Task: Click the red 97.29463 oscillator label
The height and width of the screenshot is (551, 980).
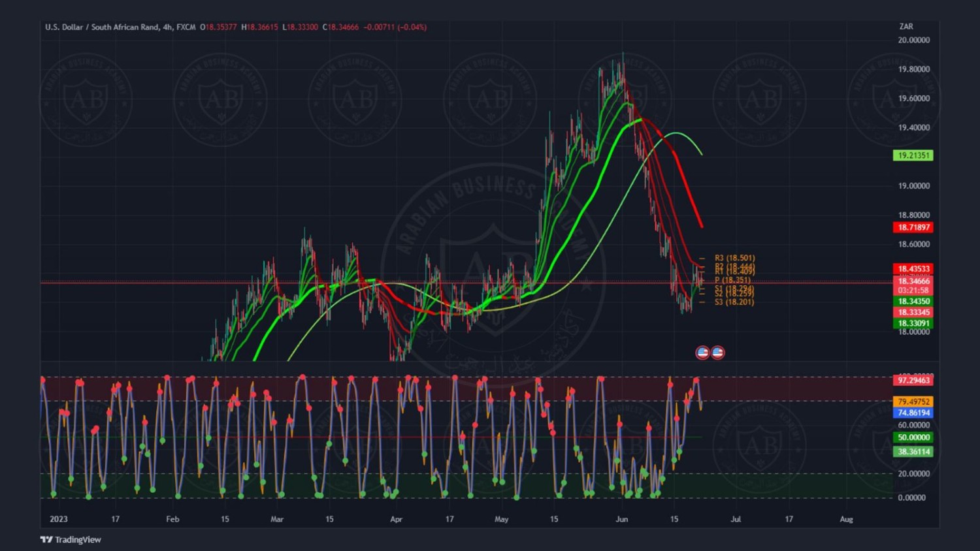Action: point(913,381)
